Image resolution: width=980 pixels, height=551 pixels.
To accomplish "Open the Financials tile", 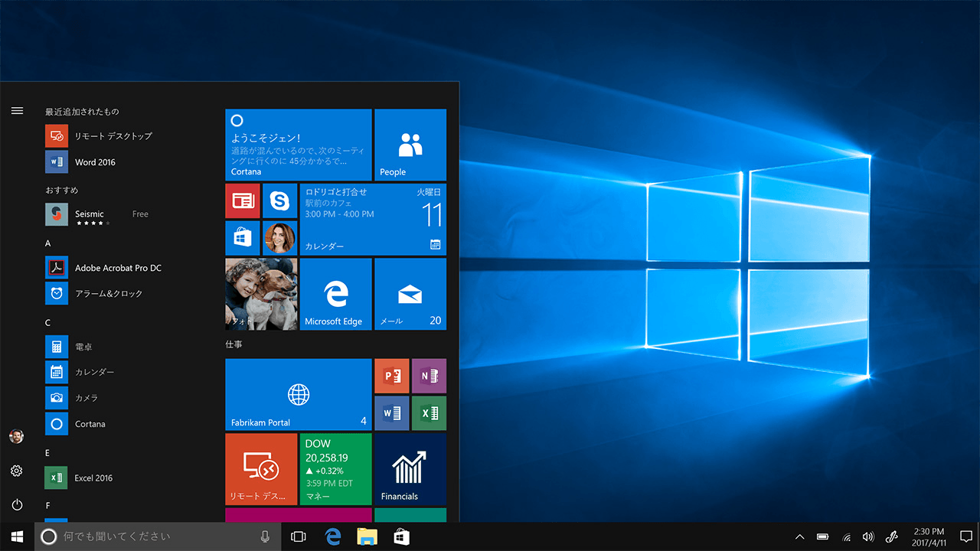I will tap(410, 469).
